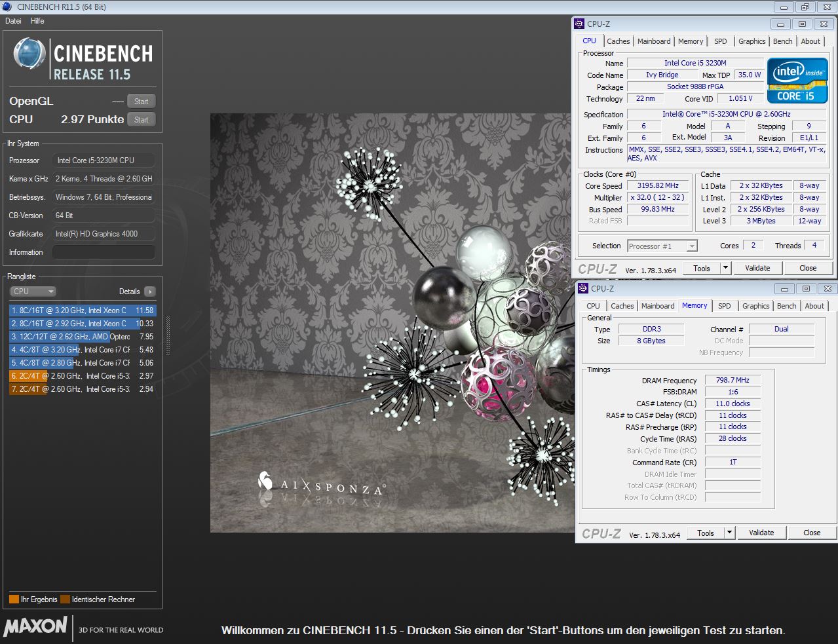The image size is (838, 644).
Task: Select ranking row 1 Intel Xeon 11.58
Action: point(83,311)
